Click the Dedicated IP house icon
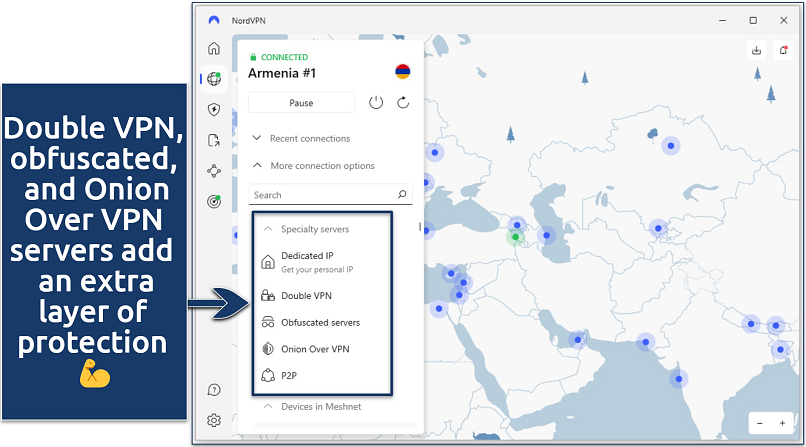The width and height of the screenshot is (806, 447). click(268, 262)
